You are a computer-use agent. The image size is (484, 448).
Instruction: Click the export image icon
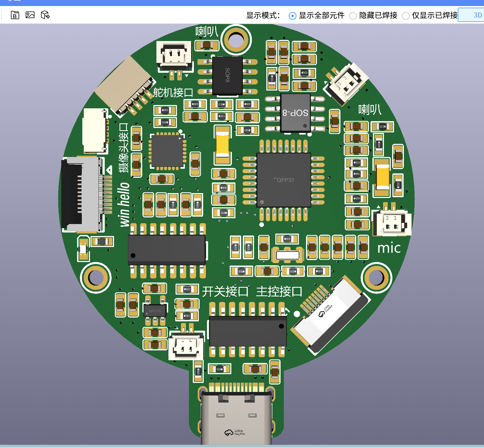coord(30,15)
